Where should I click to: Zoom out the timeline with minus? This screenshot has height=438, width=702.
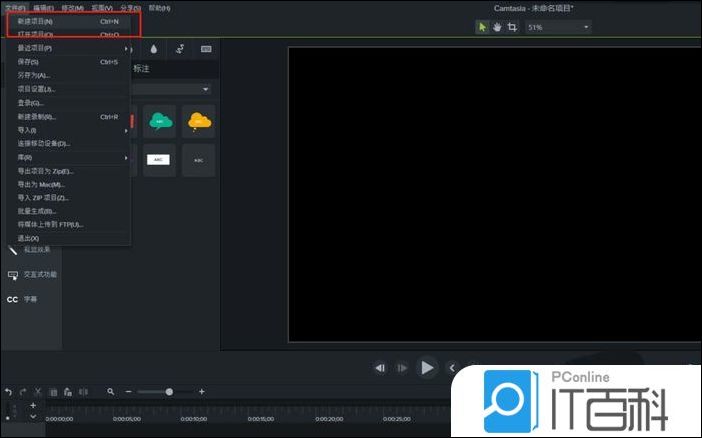128,392
